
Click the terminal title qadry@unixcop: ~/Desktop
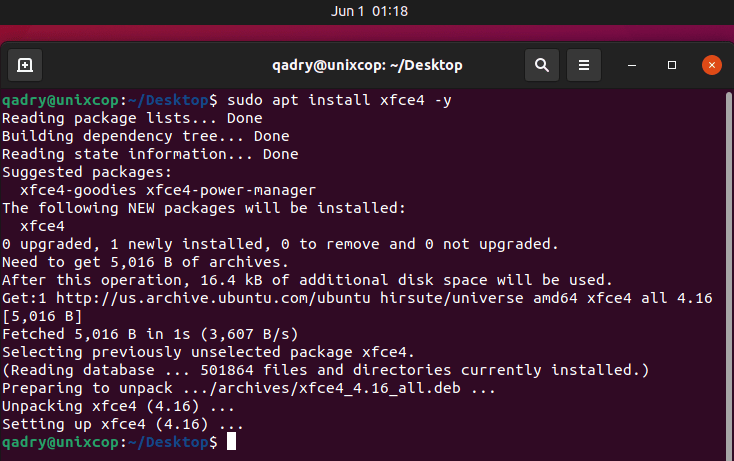[367, 65]
